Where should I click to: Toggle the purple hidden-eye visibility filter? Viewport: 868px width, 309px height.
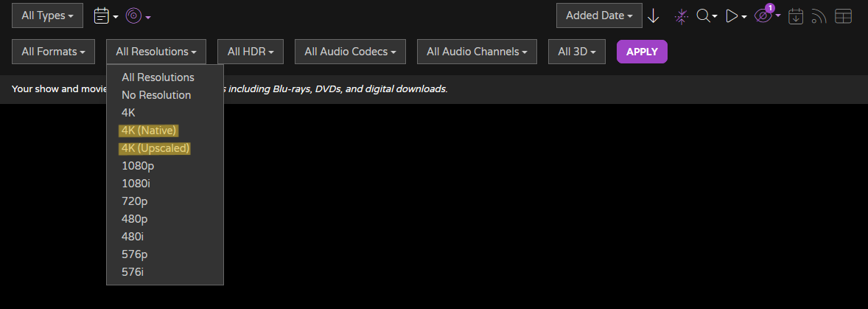pyautogui.click(x=767, y=15)
